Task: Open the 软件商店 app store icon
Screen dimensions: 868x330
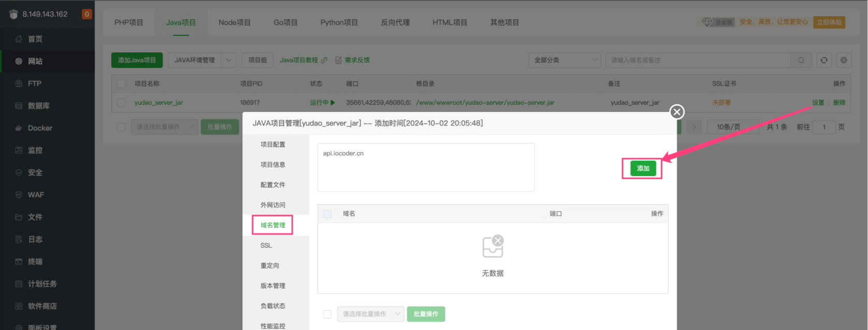Action: tap(19, 306)
